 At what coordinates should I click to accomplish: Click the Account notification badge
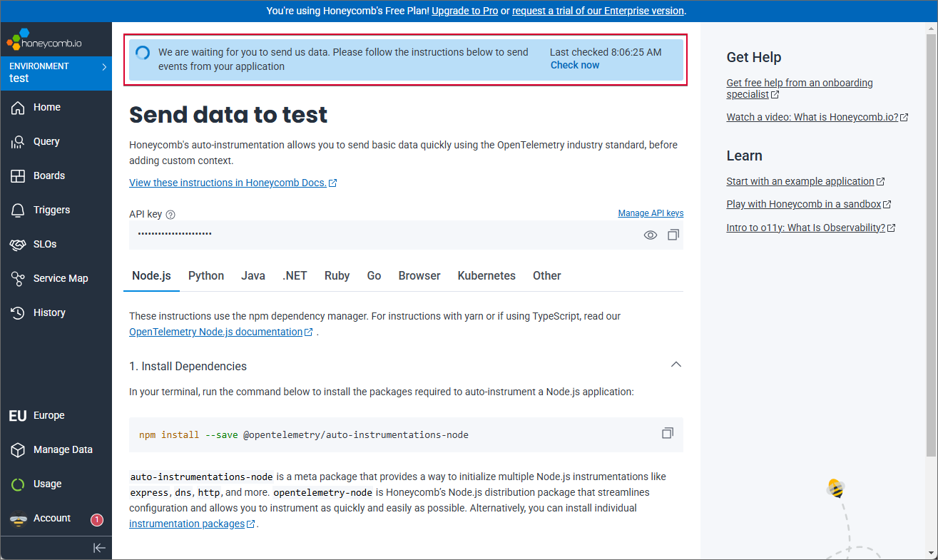point(97,520)
